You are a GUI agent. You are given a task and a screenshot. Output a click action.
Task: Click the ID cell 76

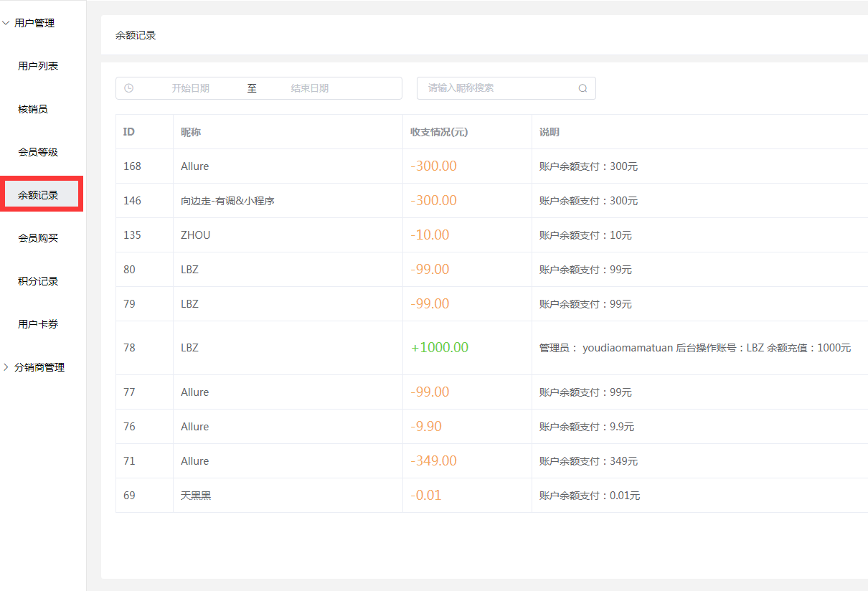pyautogui.click(x=129, y=427)
